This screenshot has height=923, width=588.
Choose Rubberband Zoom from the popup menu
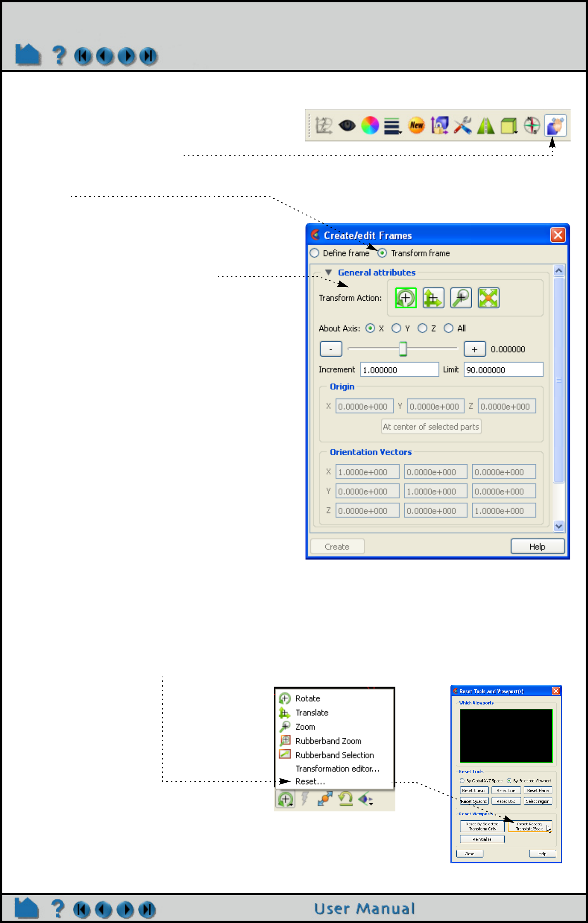pos(334,741)
